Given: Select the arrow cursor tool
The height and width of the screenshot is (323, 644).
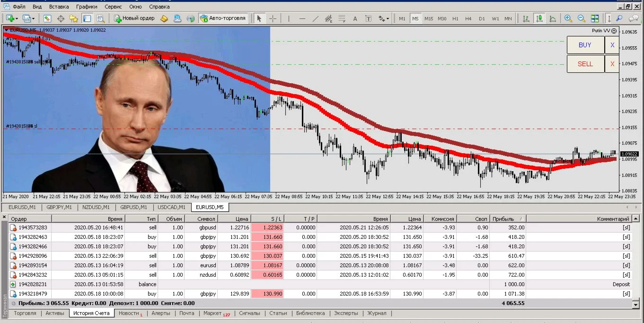Looking at the screenshot, I should click(259, 18).
